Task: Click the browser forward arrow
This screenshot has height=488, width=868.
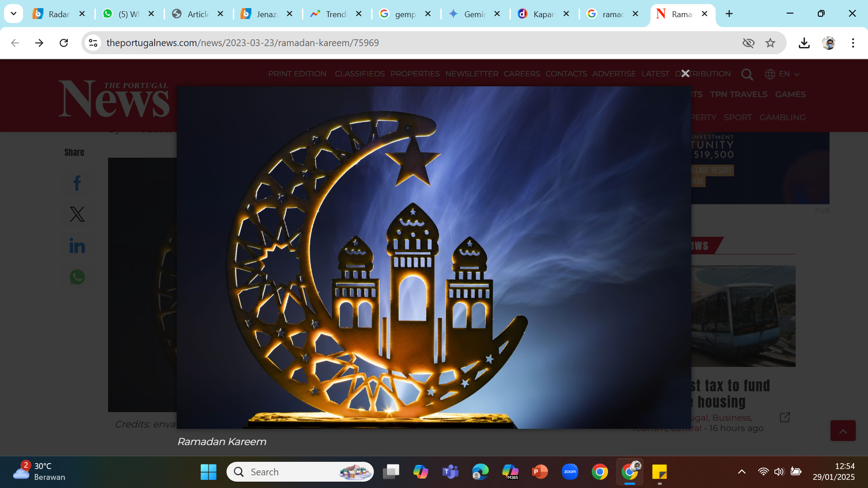Action: tap(39, 43)
